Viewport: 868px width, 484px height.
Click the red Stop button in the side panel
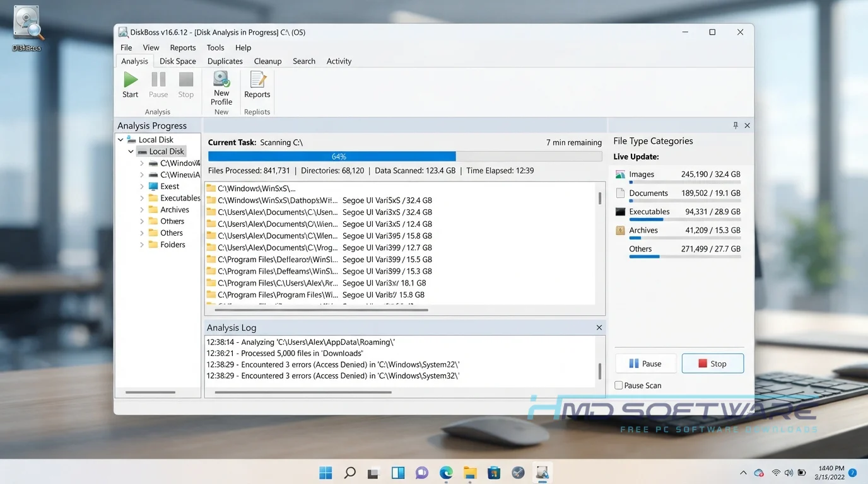pyautogui.click(x=713, y=364)
